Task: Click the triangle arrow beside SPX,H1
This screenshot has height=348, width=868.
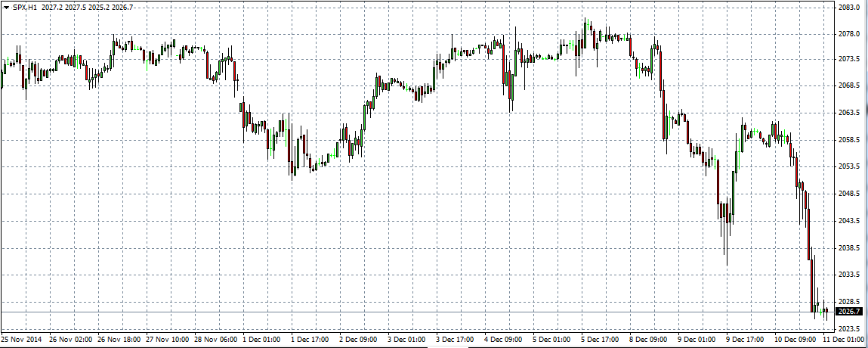Action: click(6, 6)
